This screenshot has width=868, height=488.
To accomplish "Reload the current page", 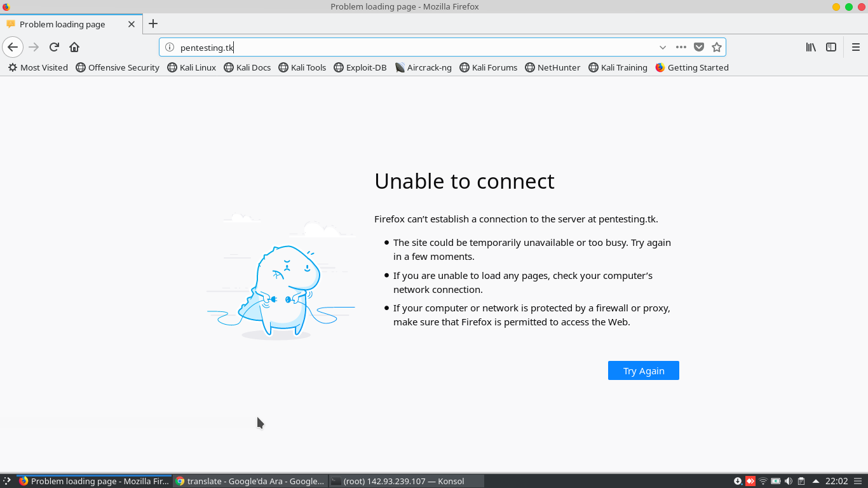I will [54, 47].
